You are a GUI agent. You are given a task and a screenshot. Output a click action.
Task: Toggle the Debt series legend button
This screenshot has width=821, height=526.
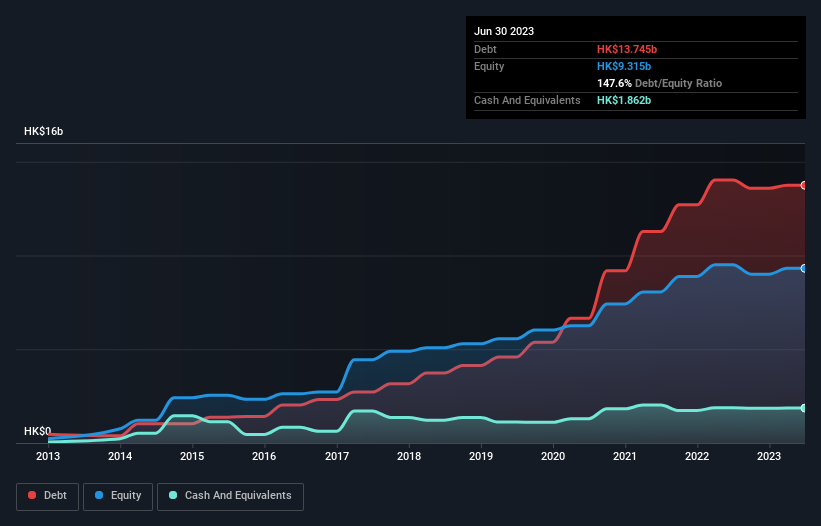pyautogui.click(x=48, y=496)
